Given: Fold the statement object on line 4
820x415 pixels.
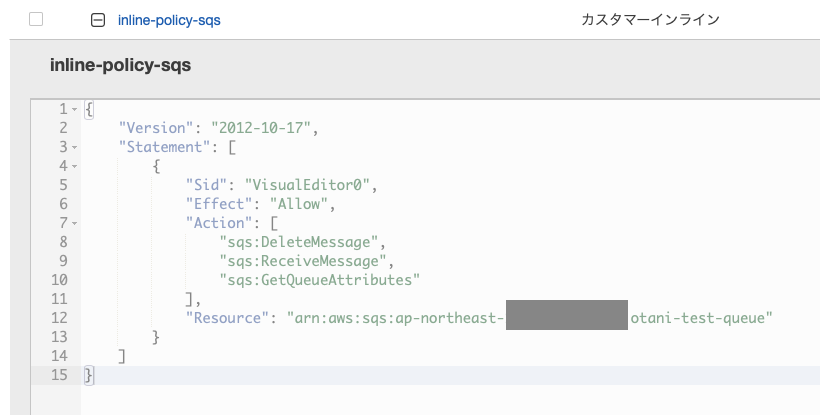Looking at the screenshot, I should pyautogui.click(x=74, y=166).
